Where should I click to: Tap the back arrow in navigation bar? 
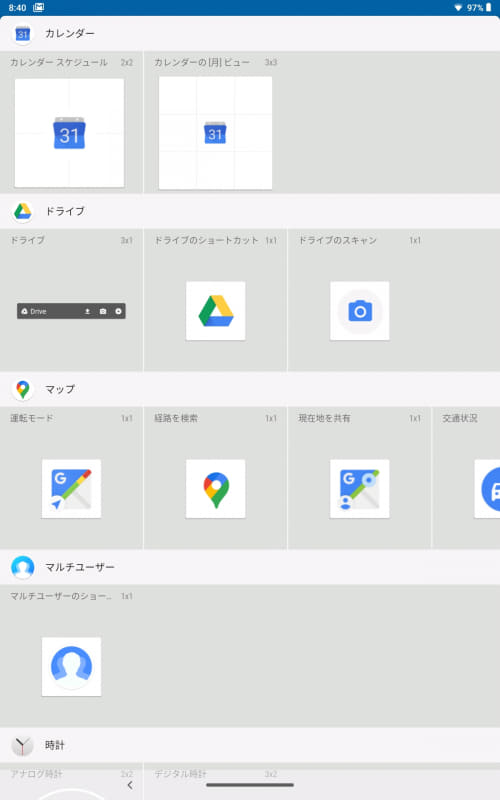130,785
